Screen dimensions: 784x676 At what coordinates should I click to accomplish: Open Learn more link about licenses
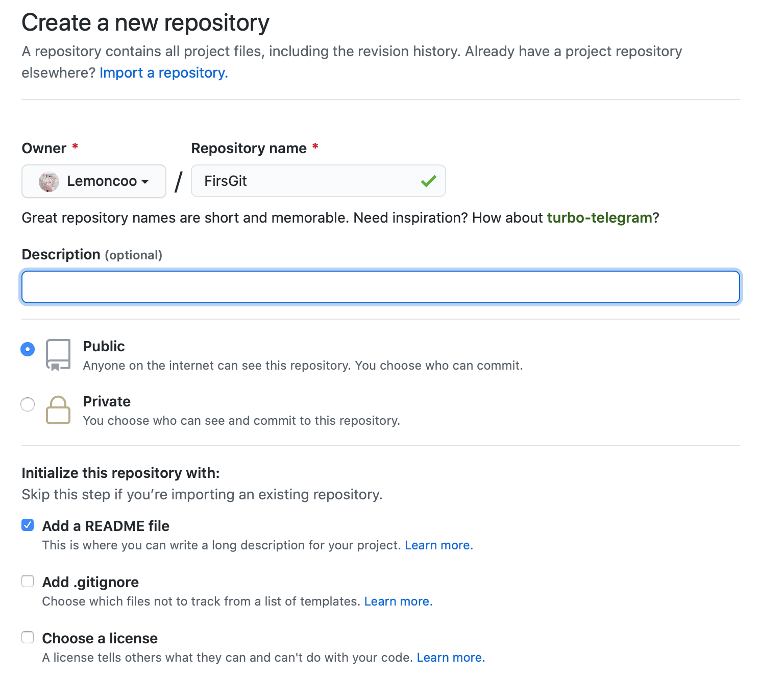click(450, 658)
